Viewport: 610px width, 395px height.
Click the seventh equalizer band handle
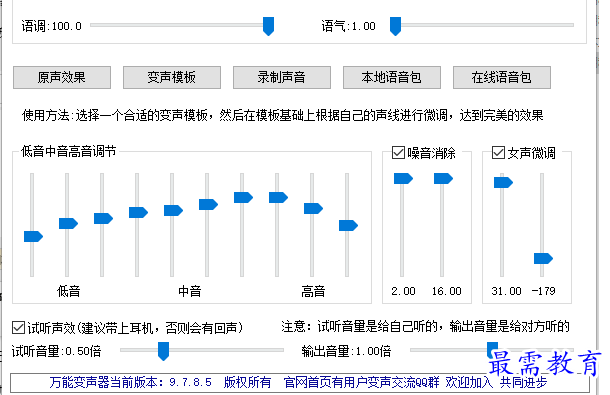click(x=244, y=197)
